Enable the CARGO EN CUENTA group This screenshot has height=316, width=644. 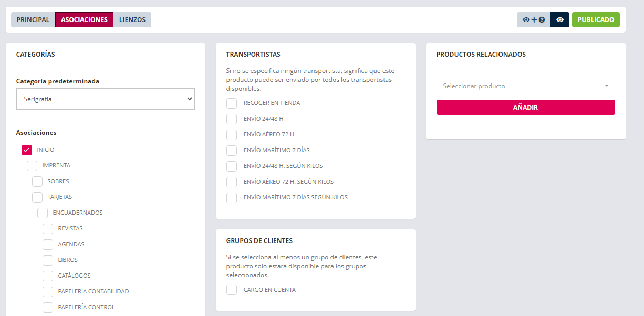232,290
